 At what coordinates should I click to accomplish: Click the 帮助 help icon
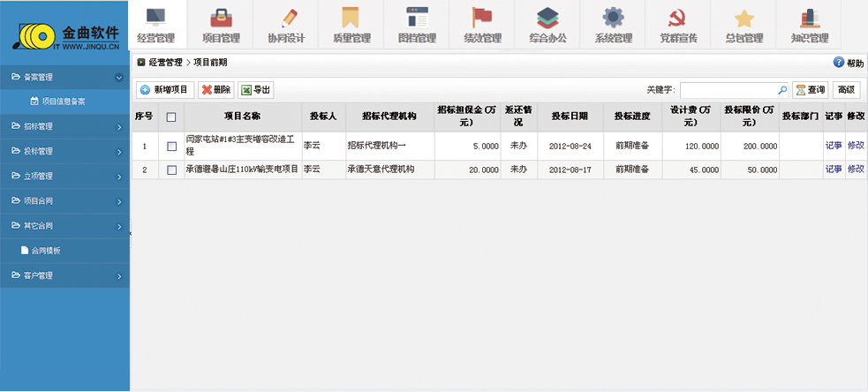(839, 63)
